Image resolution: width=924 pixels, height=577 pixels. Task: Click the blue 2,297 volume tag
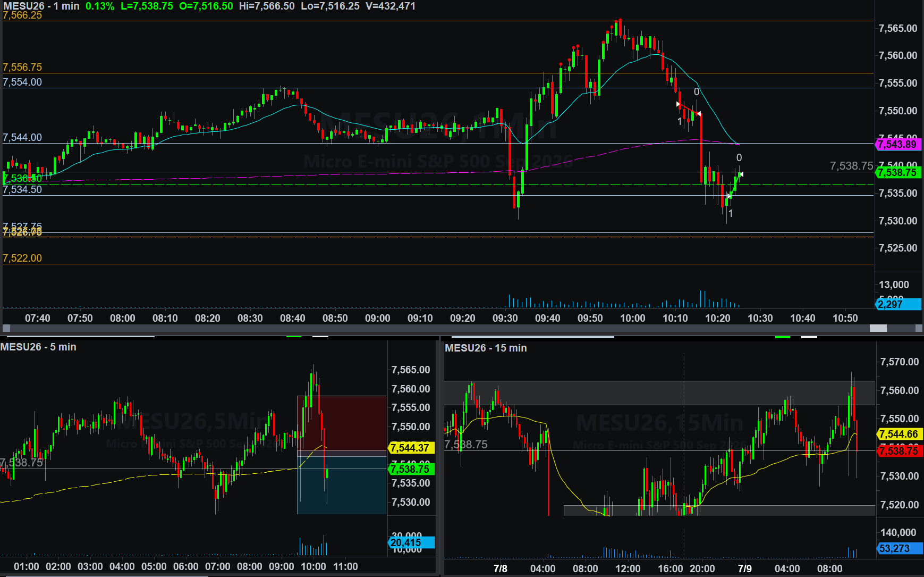coord(898,304)
